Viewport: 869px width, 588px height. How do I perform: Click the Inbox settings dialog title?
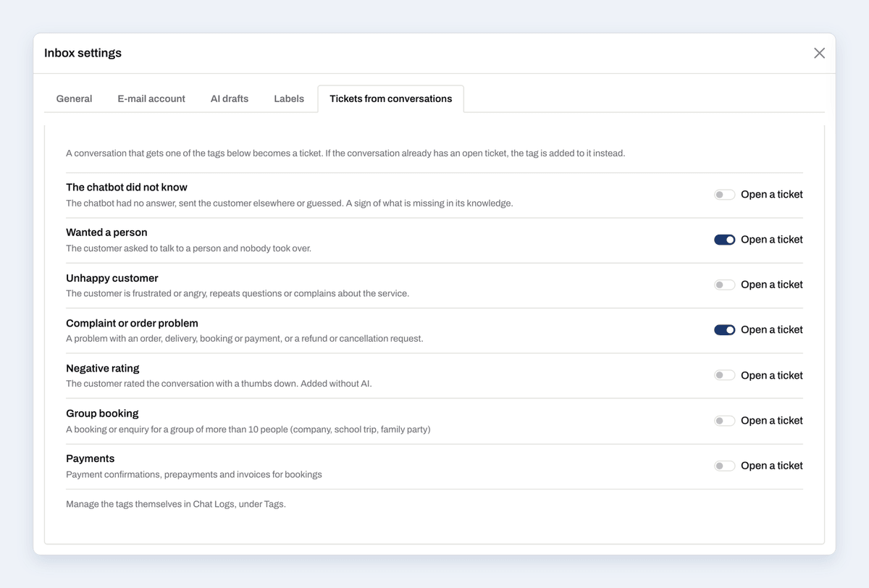click(83, 53)
